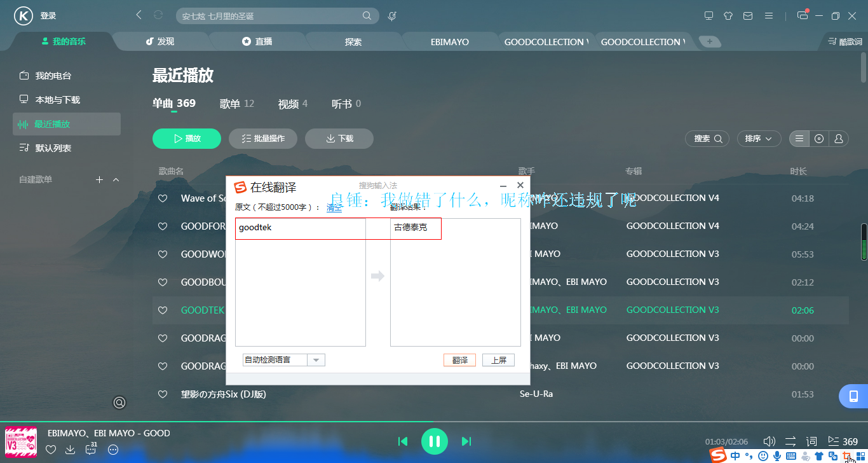Image resolution: width=868 pixels, height=463 pixels.
Task: Click the KuGou logo icon
Action: coord(24,16)
